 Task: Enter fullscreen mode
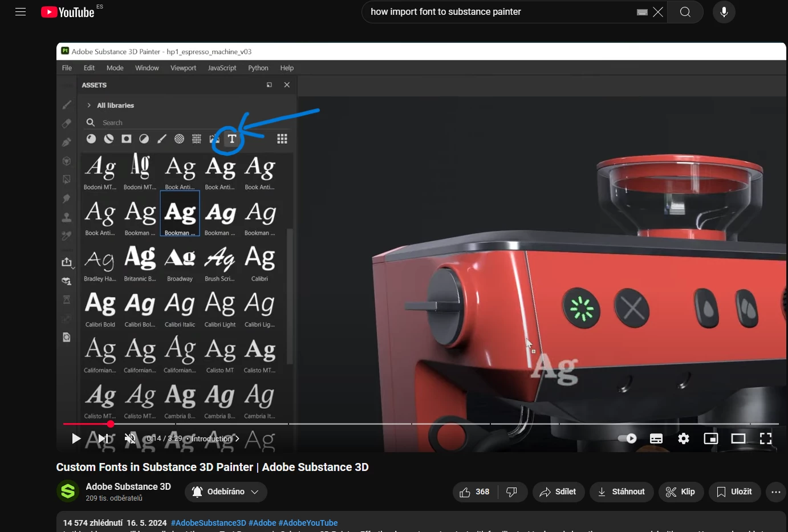pyautogui.click(x=766, y=438)
